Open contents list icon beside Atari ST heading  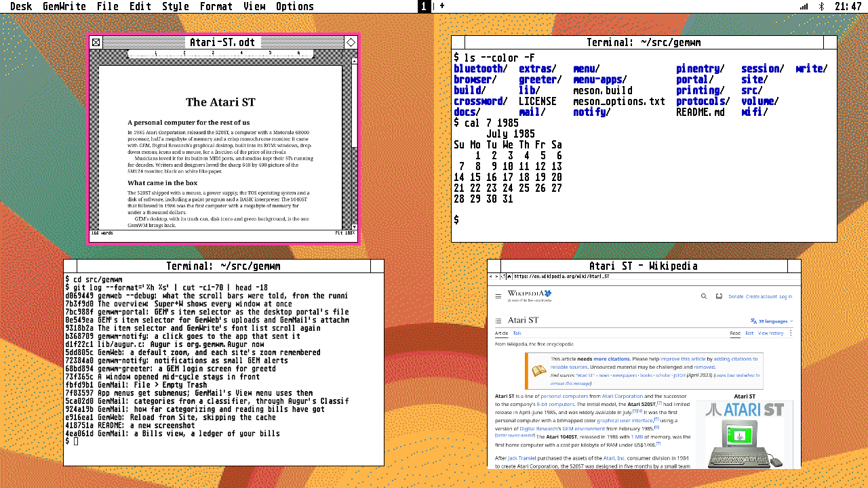pyautogui.click(x=498, y=321)
